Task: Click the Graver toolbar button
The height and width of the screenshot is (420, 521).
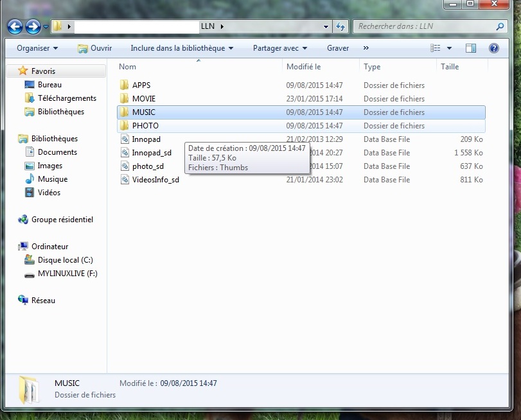Action: tap(338, 48)
